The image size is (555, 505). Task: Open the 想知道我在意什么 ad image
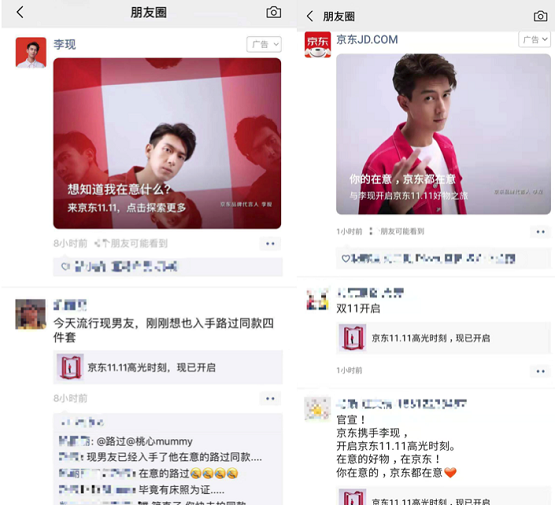coord(167,143)
